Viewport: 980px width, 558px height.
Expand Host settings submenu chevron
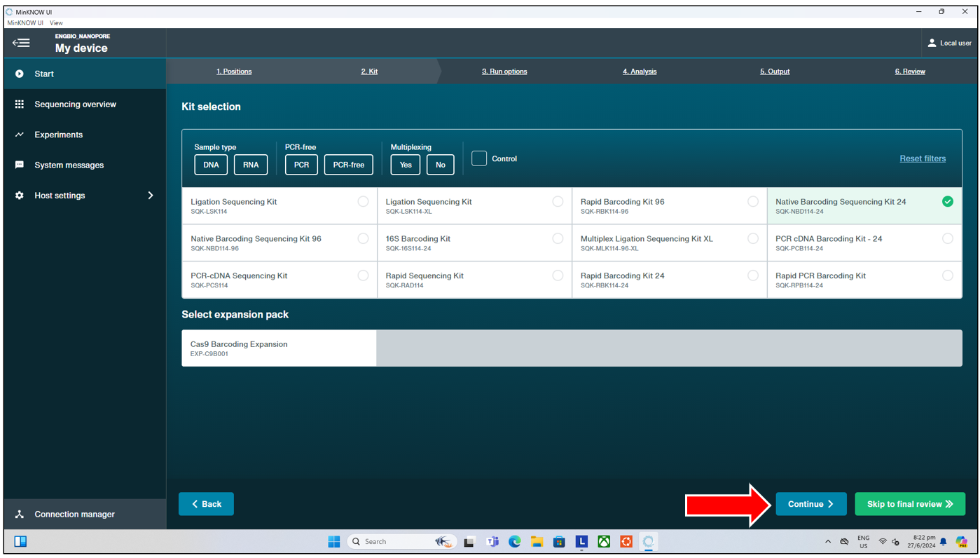pos(151,196)
